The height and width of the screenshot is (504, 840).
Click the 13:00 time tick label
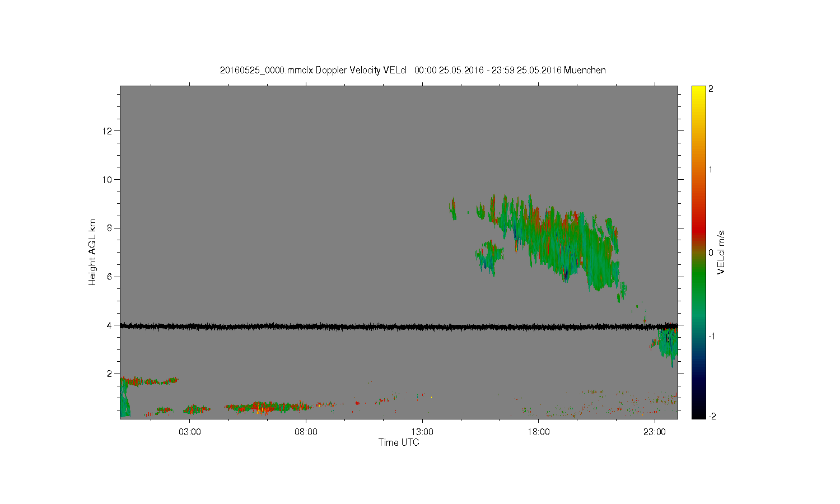coord(422,432)
